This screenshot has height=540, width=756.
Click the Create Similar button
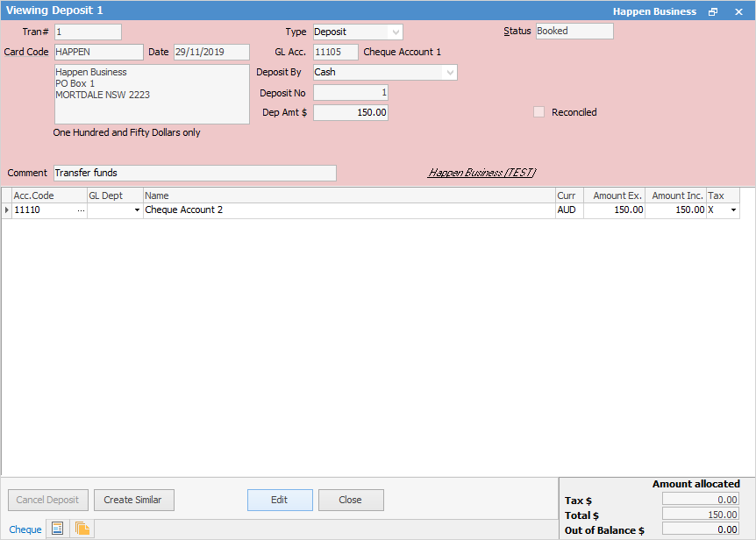click(133, 500)
